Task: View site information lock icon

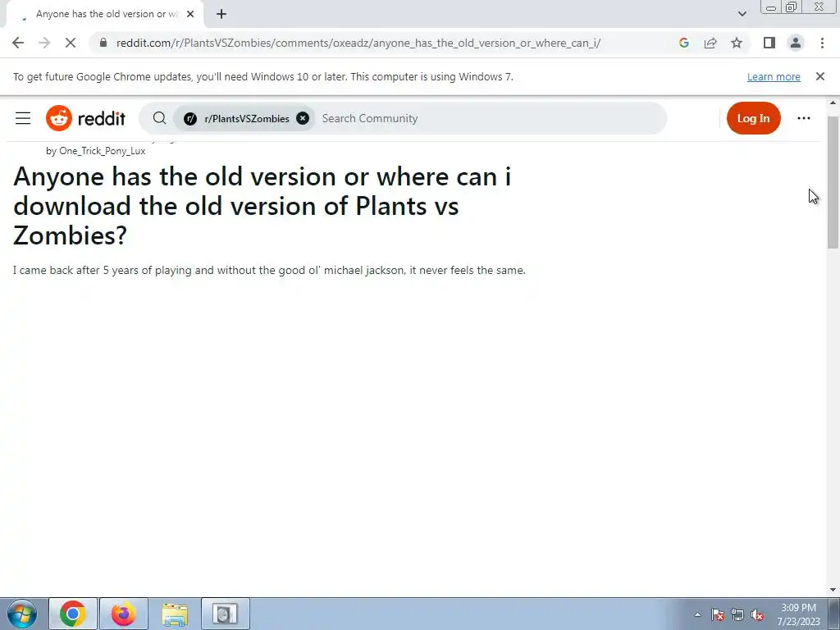Action: click(103, 43)
